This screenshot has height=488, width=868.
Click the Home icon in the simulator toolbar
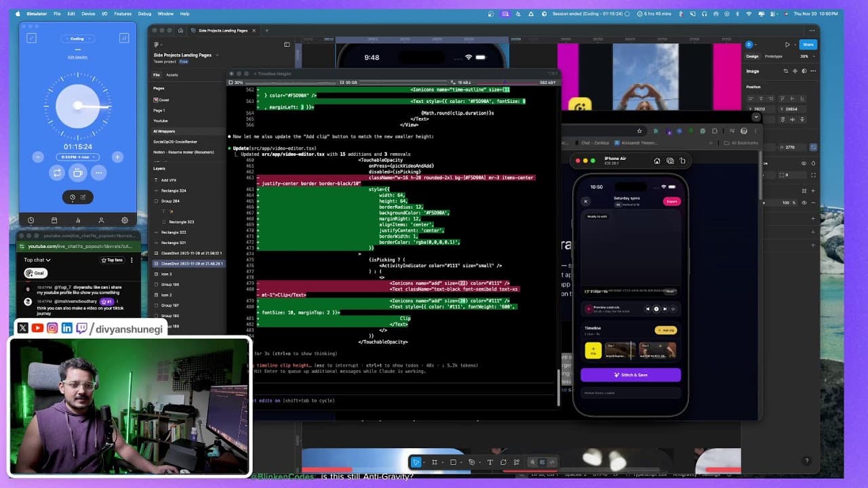657,161
